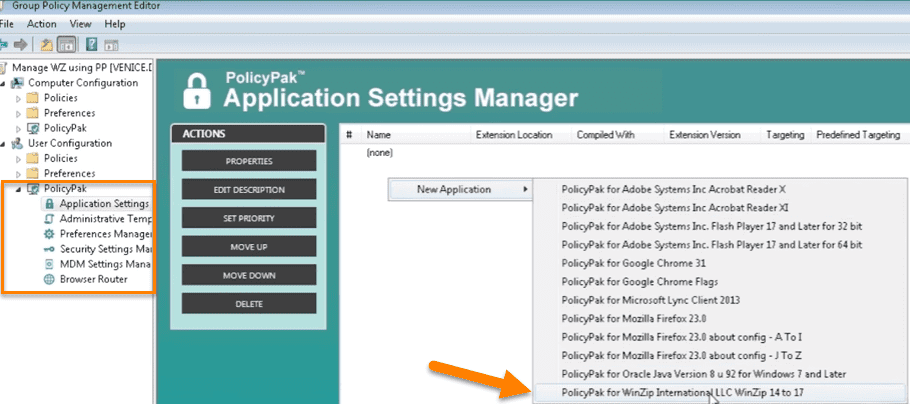Choose Firefox 23.0 about config A To I
Image resolution: width=910 pixels, height=404 pixels.
[718, 337]
